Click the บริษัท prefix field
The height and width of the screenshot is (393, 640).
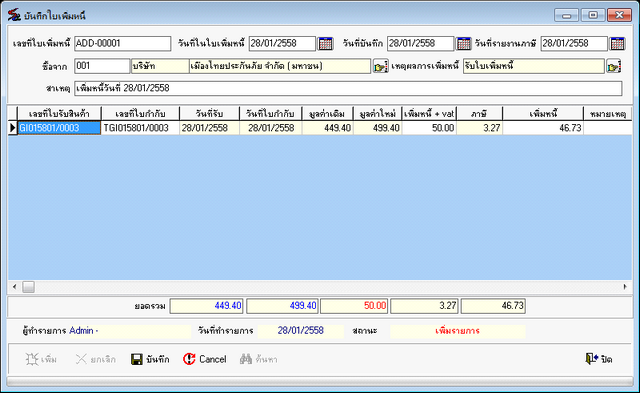click(160, 66)
